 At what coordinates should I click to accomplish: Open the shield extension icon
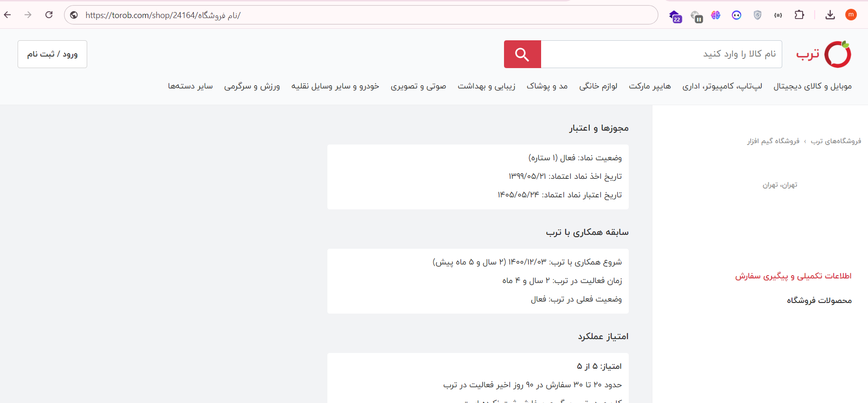[x=758, y=15]
